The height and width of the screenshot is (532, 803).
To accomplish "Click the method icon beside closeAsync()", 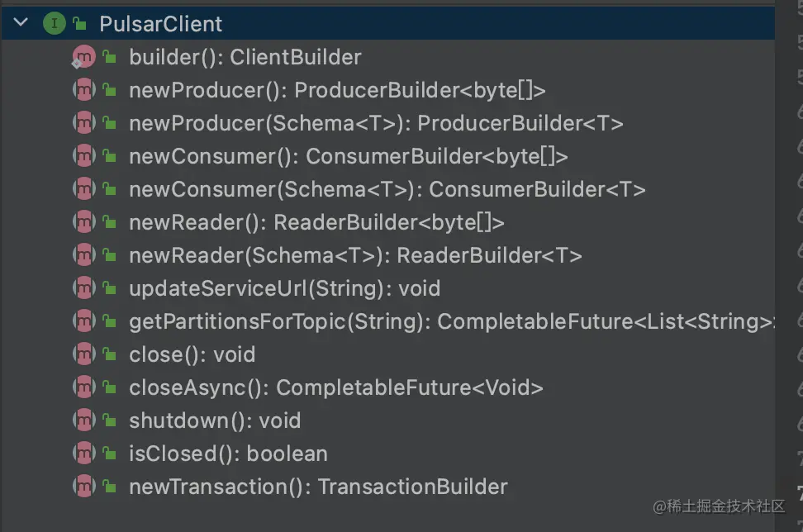I will pos(83,387).
